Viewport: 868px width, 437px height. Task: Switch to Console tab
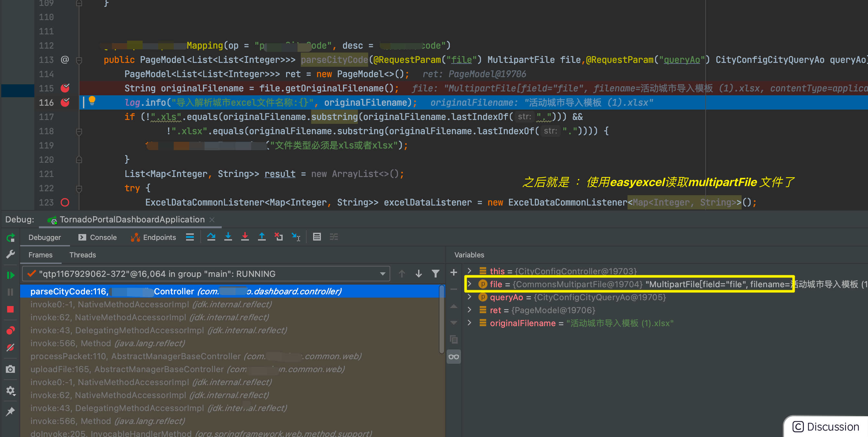pyautogui.click(x=98, y=237)
